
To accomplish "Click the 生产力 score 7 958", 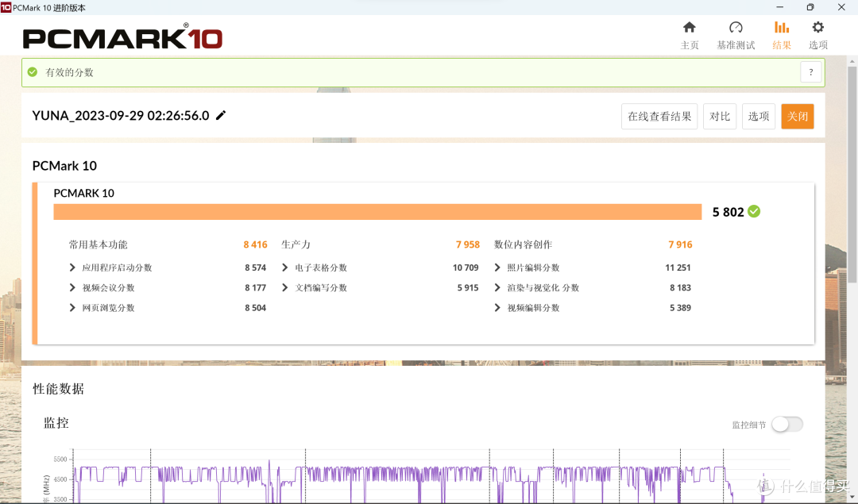I will point(468,244).
